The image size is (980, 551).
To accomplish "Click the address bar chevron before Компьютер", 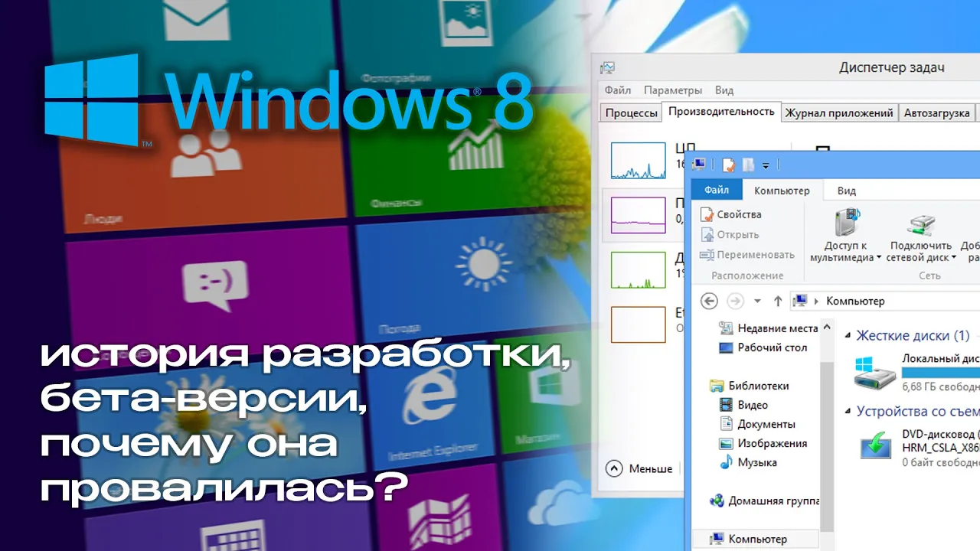I will pyautogui.click(x=817, y=302).
